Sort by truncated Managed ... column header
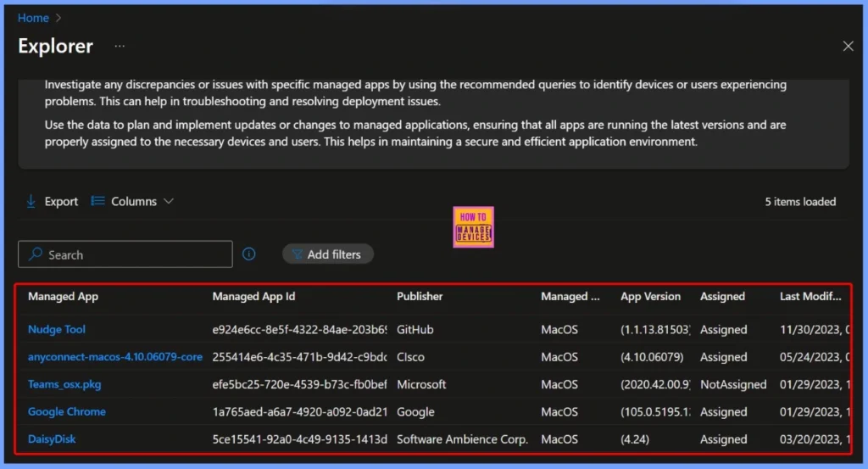Viewport: 868px width, 469px height. (x=570, y=296)
